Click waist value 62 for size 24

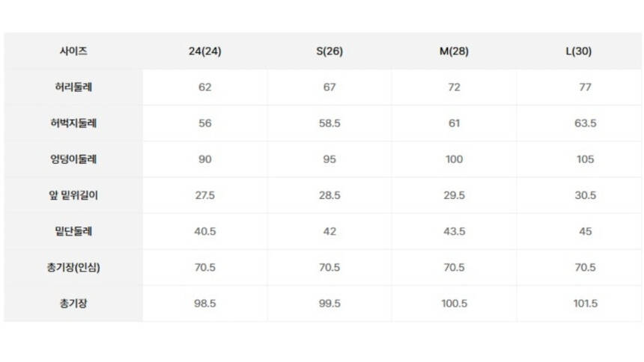[x=205, y=88]
